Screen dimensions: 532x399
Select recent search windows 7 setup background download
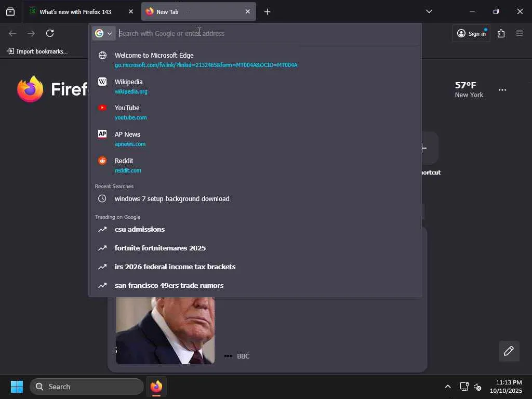point(255,199)
